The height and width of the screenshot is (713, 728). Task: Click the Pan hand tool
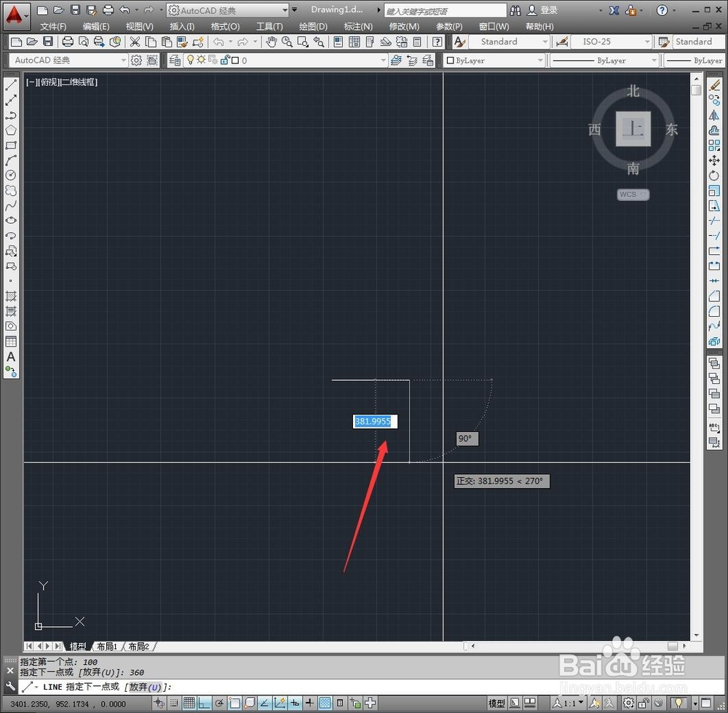pos(271,42)
